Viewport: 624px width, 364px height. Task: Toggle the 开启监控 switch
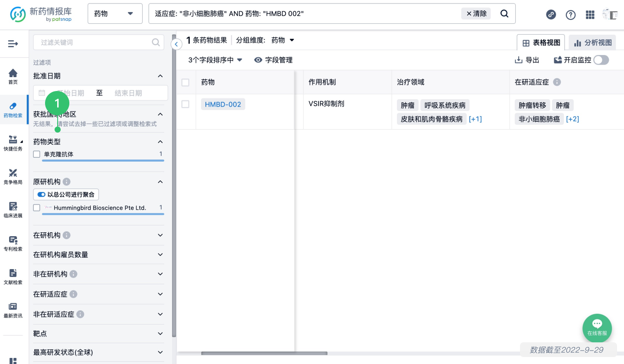pos(601,60)
